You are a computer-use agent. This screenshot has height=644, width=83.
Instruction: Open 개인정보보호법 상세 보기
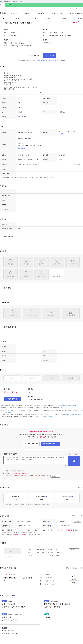point(31,444)
